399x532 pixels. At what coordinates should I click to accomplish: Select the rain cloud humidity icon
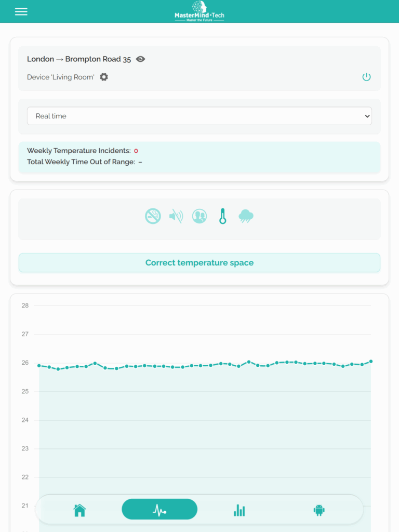pyautogui.click(x=246, y=216)
